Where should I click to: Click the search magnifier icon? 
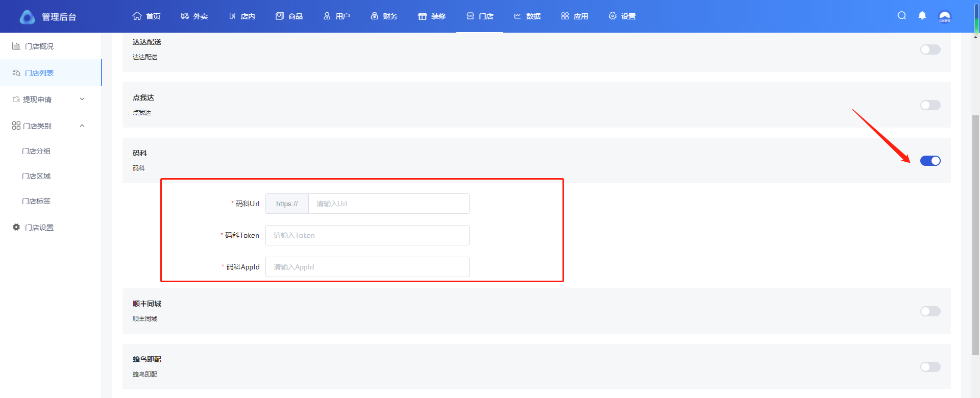click(x=902, y=16)
